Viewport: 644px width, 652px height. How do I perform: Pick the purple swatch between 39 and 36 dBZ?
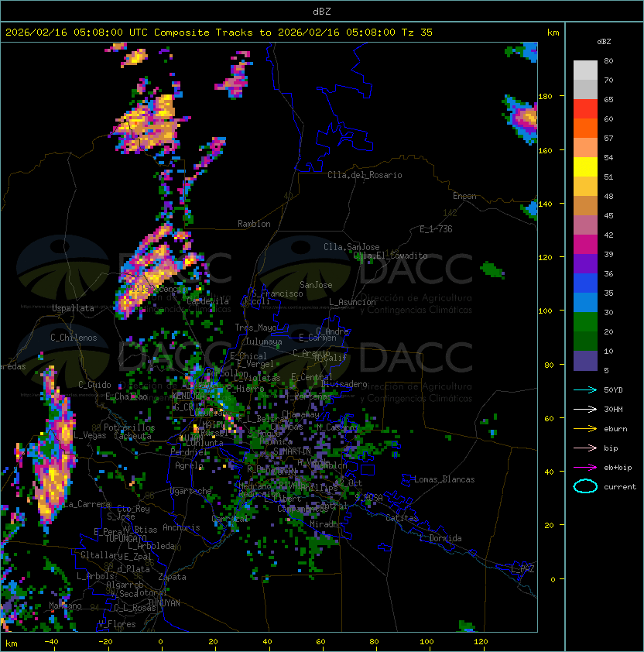point(585,263)
